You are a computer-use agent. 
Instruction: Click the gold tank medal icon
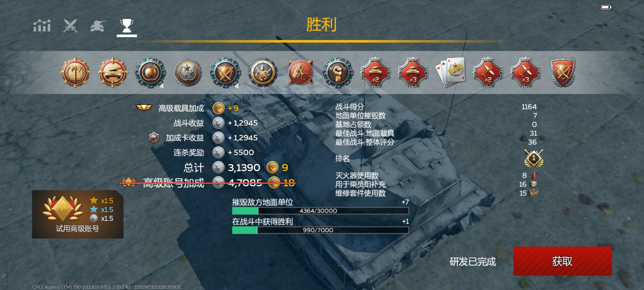[113, 72]
